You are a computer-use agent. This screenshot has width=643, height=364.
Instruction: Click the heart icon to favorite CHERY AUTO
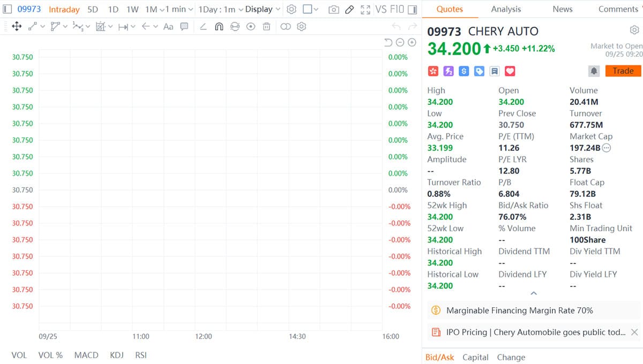pos(510,71)
